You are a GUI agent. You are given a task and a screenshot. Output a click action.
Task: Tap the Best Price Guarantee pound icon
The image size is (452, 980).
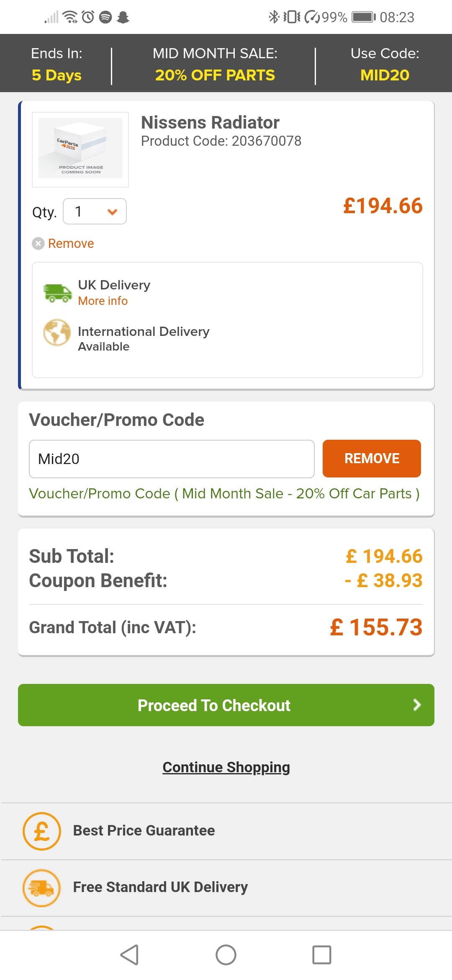(41, 831)
